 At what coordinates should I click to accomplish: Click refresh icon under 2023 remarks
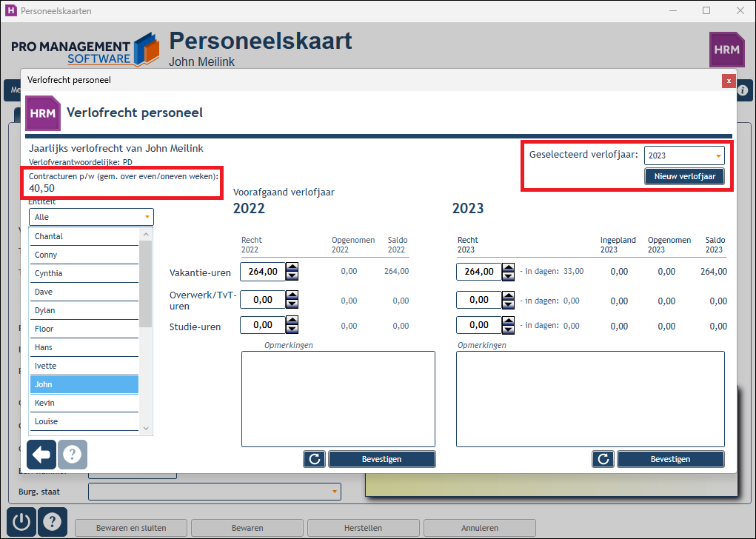tap(603, 459)
